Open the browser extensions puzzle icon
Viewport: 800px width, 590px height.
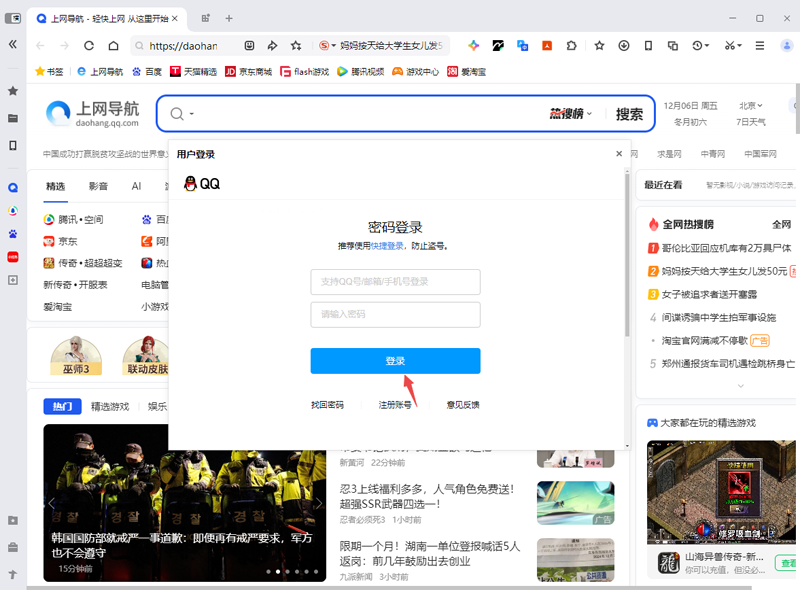(x=572, y=46)
